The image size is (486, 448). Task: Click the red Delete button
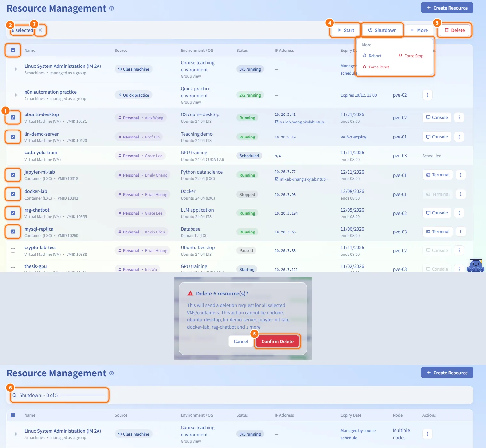(x=455, y=30)
